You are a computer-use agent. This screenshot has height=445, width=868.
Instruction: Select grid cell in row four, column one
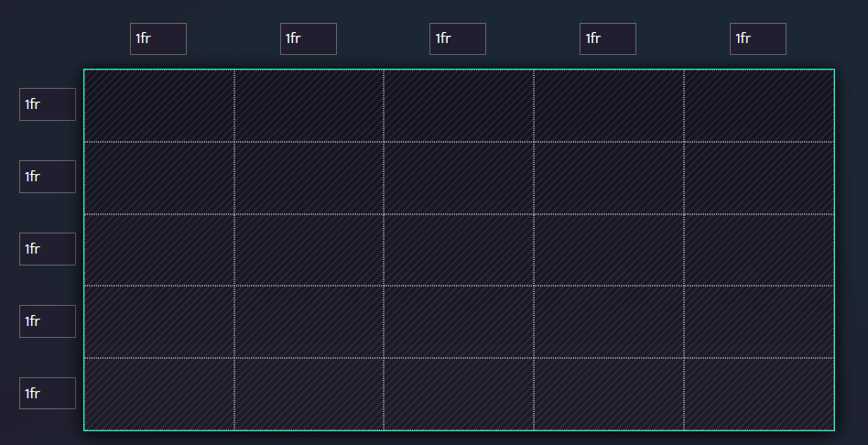[159, 322]
